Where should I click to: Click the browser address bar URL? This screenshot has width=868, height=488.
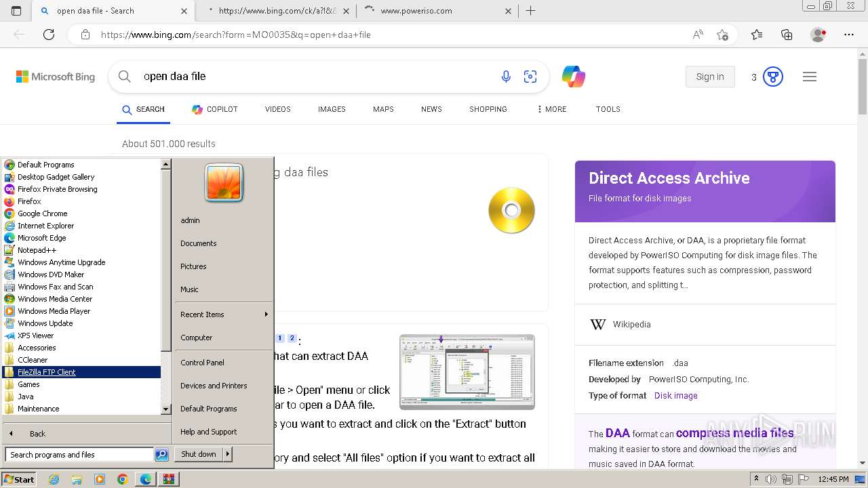tap(236, 35)
